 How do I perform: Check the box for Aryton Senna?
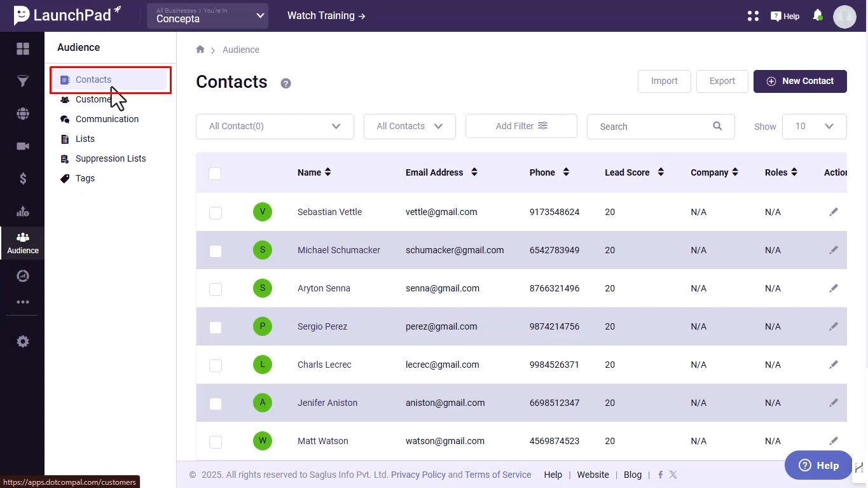pos(216,289)
